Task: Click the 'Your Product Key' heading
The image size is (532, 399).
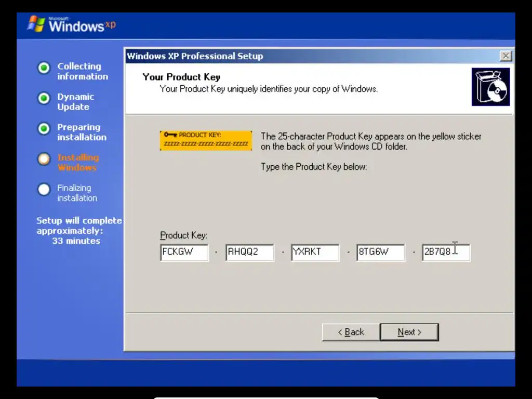Action: pyautogui.click(x=181, y=77)
